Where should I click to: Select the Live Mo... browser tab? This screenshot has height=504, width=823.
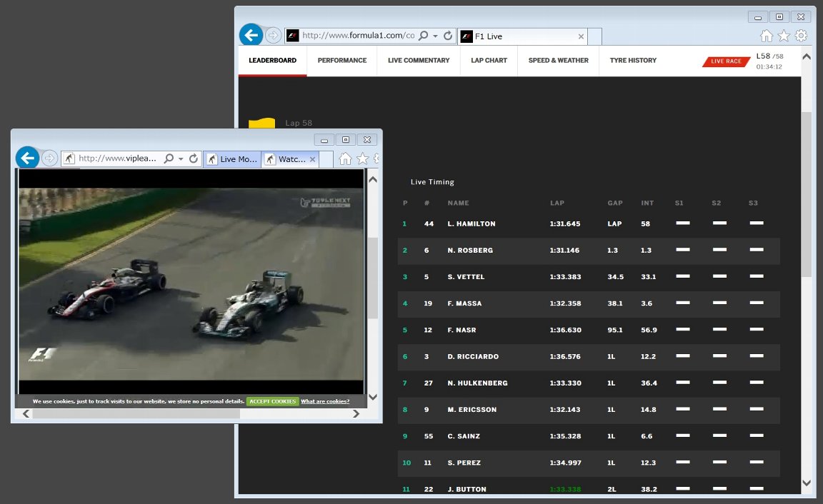[231, 159]
